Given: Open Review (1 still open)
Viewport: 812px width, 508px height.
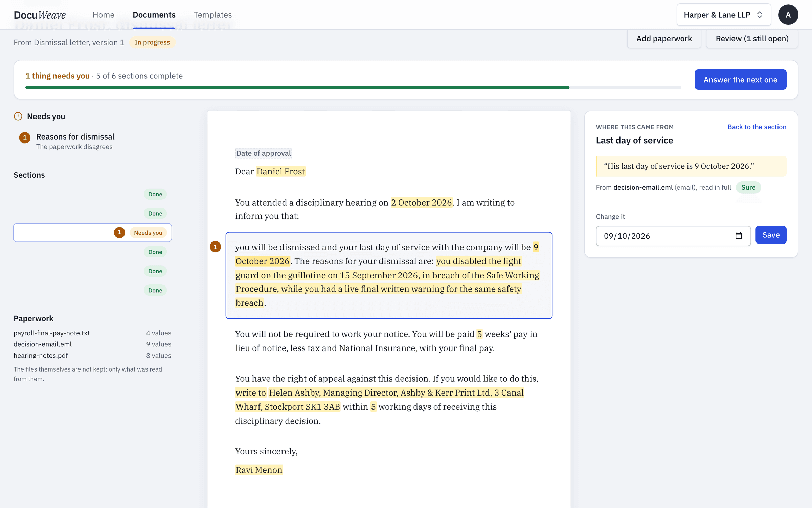Looking at the screenshot, I should click(x=752, y=38).
